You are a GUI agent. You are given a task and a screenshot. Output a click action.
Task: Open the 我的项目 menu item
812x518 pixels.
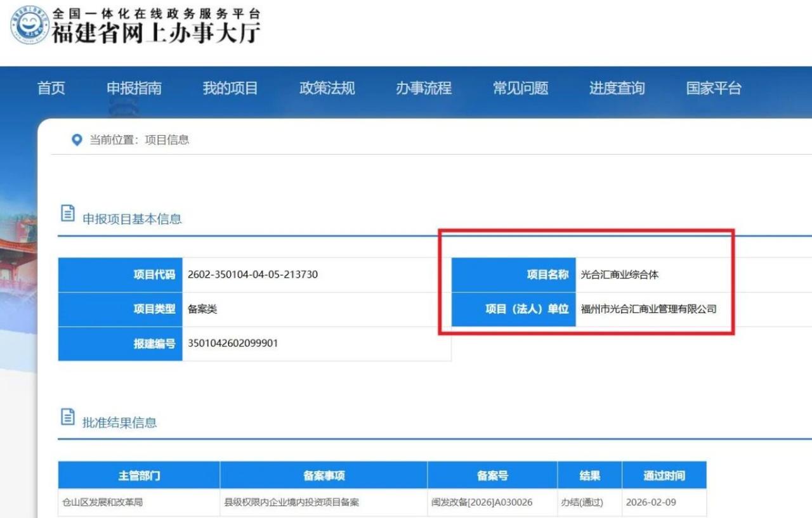(230, 88)
